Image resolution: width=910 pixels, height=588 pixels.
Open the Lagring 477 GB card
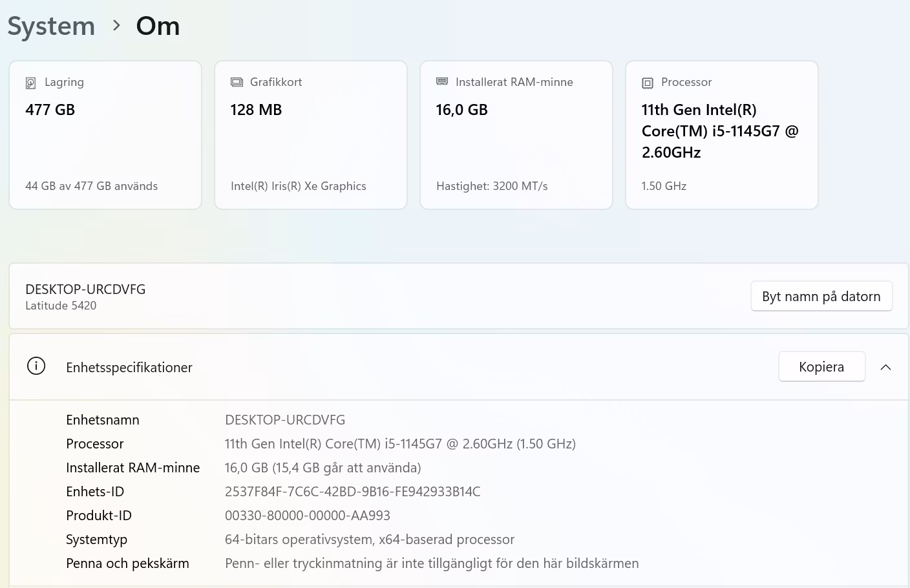105,135
